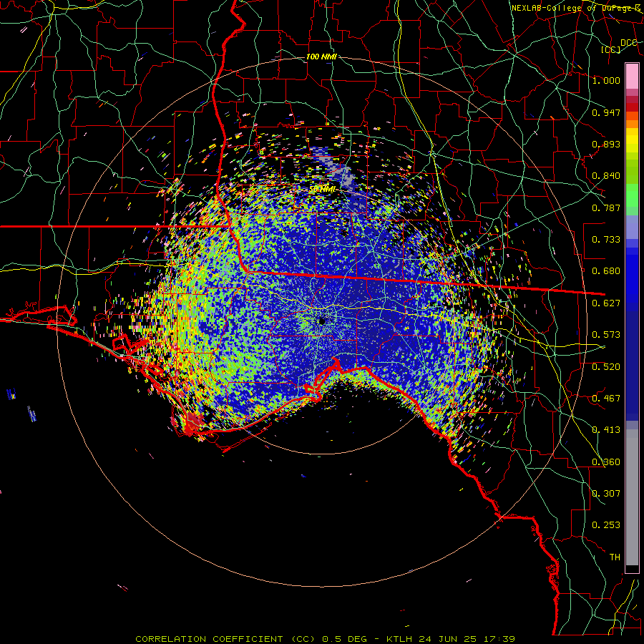Click the 0.253 scale label
The width and height of the screenshot is (644, 644).
point(606,525)
